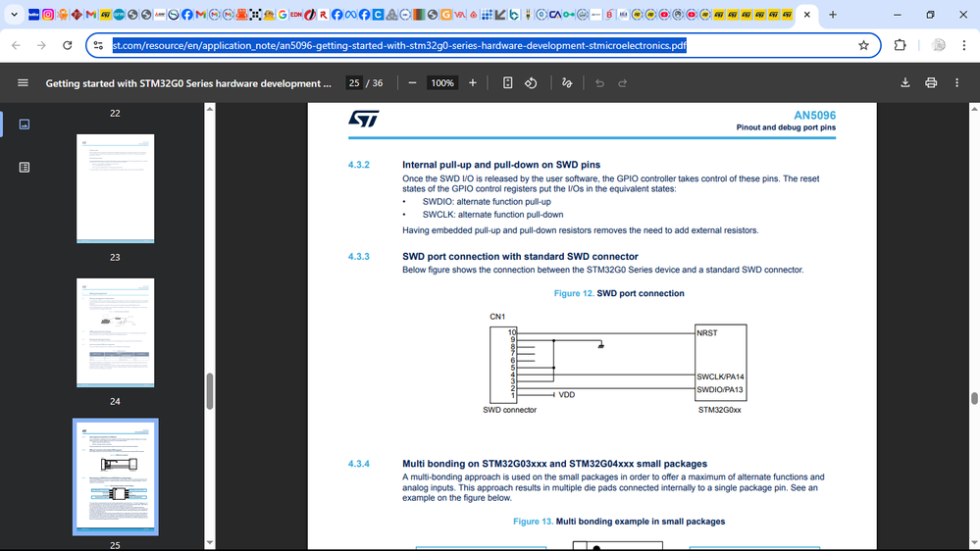Click the Redo arrow in PDF toolbar

pyautogui.click(x=623, y=83)
